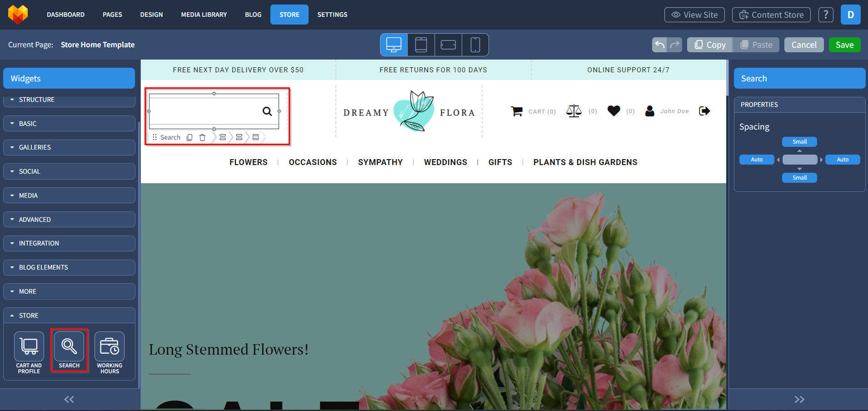Expand the Social widget group
Screen dimensions: 868x411
tap(69, 171)
